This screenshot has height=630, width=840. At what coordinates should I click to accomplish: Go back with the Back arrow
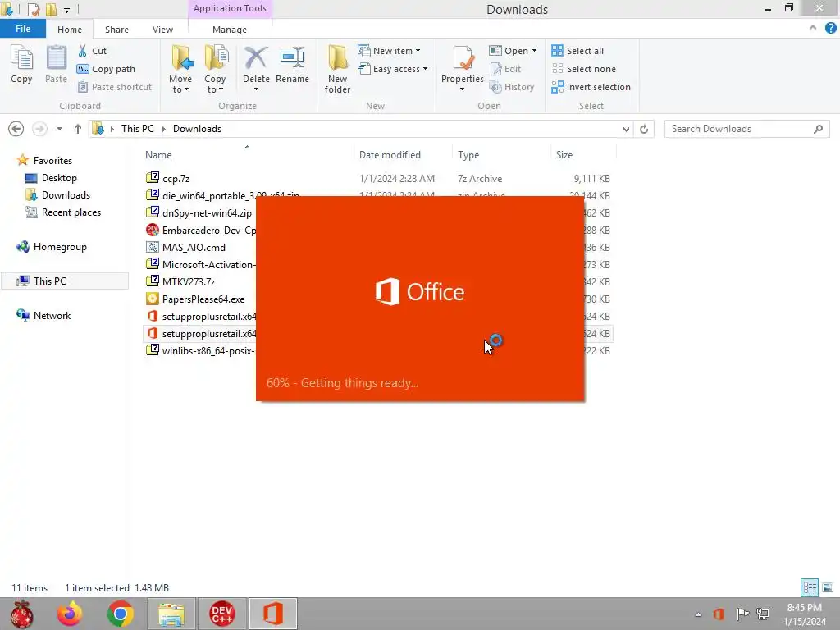point(16,129)
